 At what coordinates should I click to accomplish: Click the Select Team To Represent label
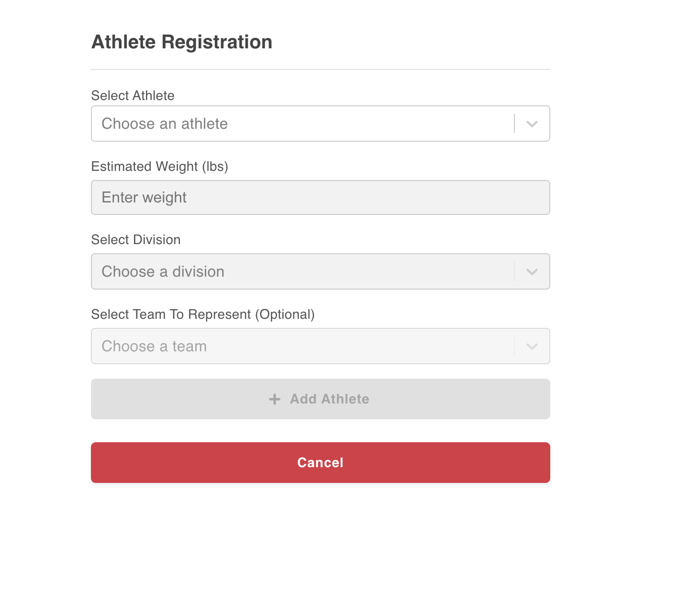[202, 314]
